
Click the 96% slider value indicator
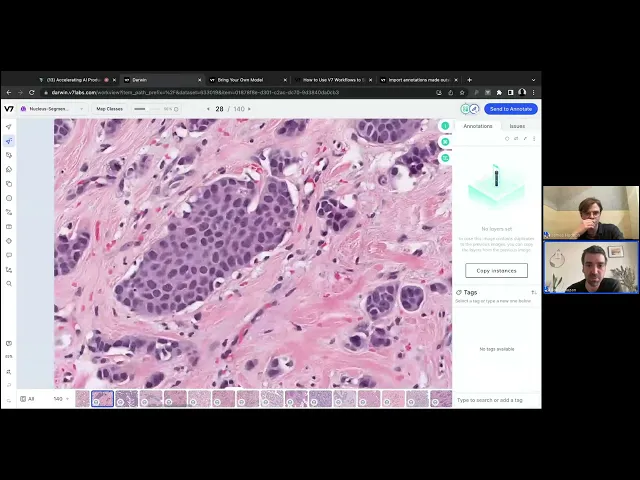[x=167, y=109]
